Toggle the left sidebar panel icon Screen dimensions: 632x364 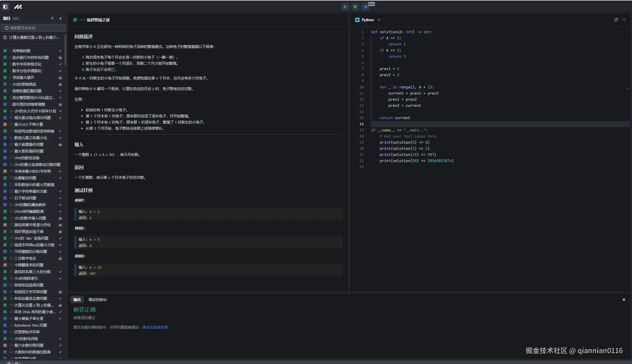(5, 6)
